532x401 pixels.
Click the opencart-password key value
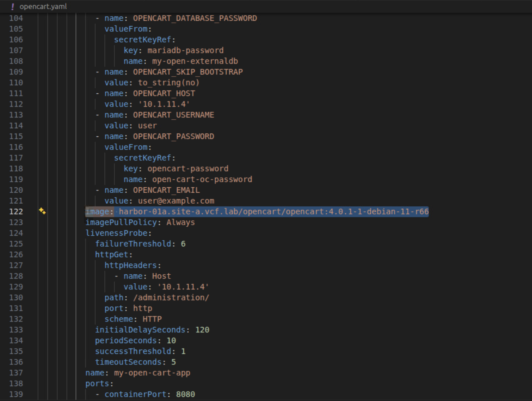click(x=188, y=168)
